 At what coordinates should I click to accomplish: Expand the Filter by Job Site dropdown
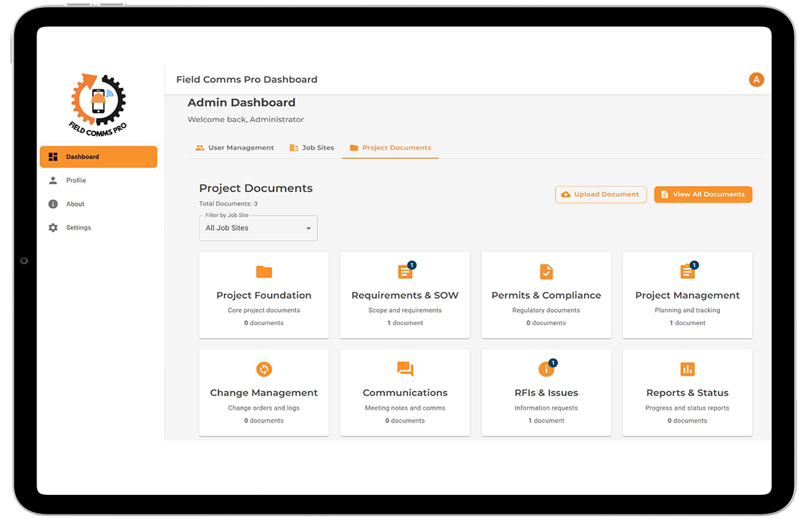click(x=258, y=228)
